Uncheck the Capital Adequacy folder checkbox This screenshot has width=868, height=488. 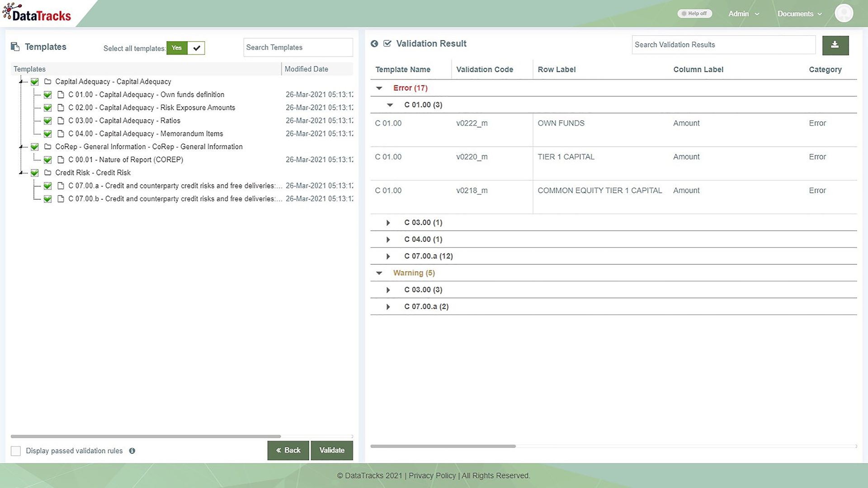tap(35, 82)
